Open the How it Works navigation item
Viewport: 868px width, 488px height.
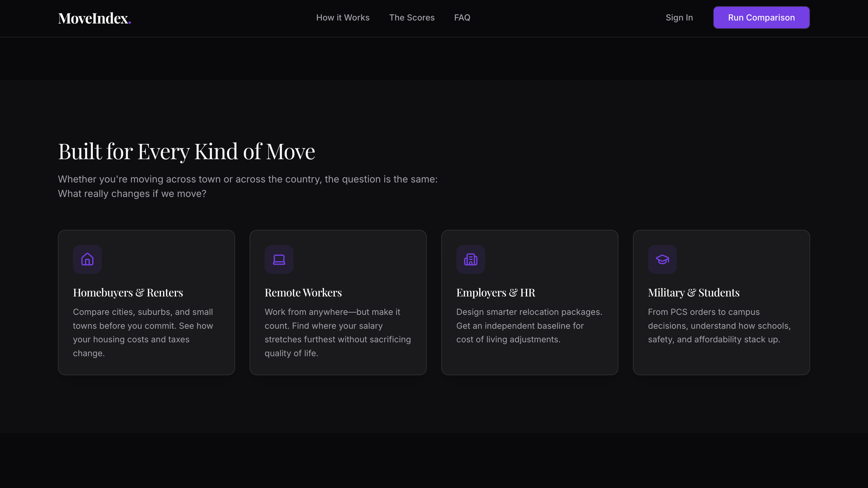[x=343, y=17]
